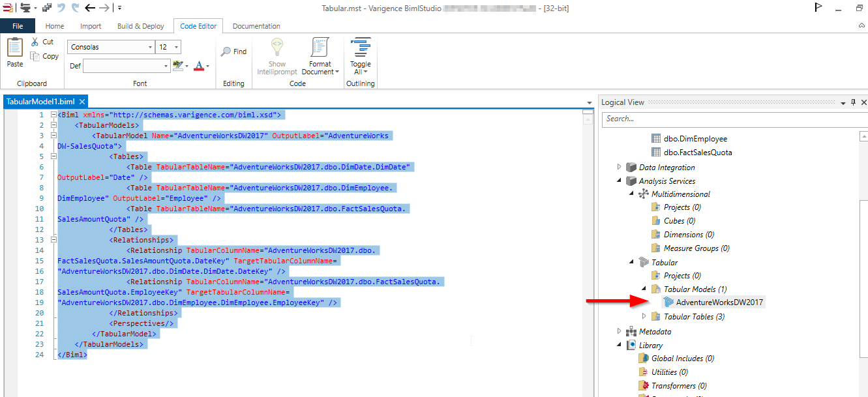868x397 pixels.
Task: Collapse the Biml root element on line 1
Action: (x=53, y=115)
